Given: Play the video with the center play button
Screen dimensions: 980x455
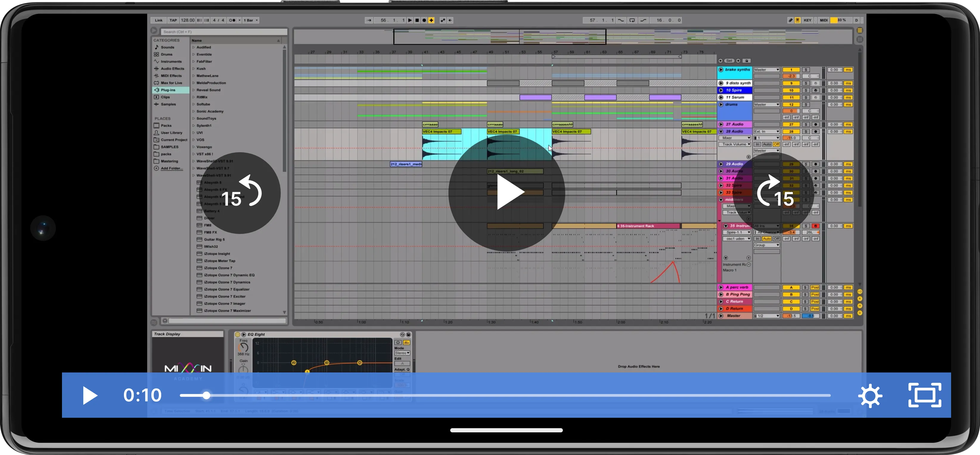Looking at the screenshot, I should (x=506, y=192).
